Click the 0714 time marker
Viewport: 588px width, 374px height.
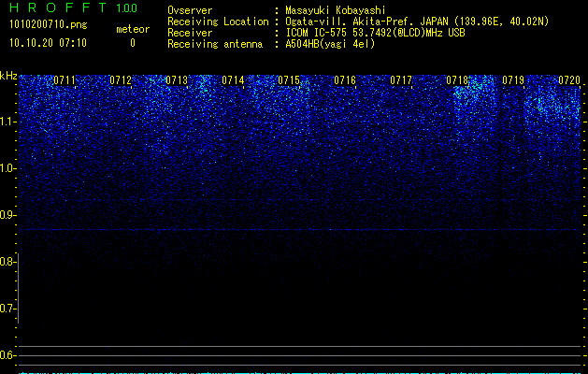tap(233, 80)
